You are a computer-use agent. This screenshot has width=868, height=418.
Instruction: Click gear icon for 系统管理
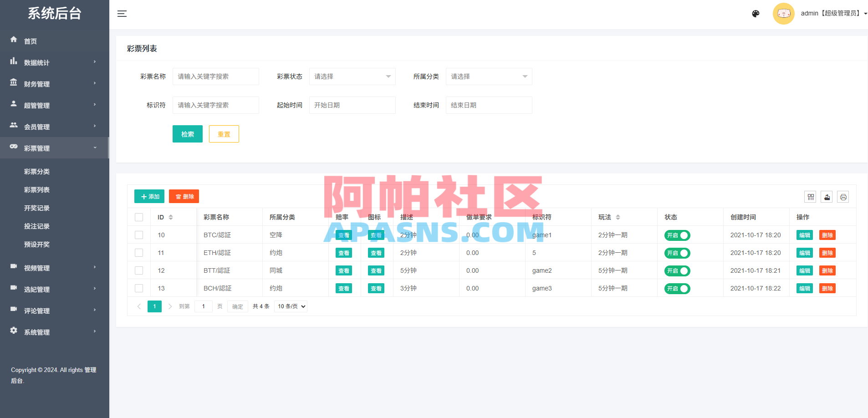click(x=14, y=330)
